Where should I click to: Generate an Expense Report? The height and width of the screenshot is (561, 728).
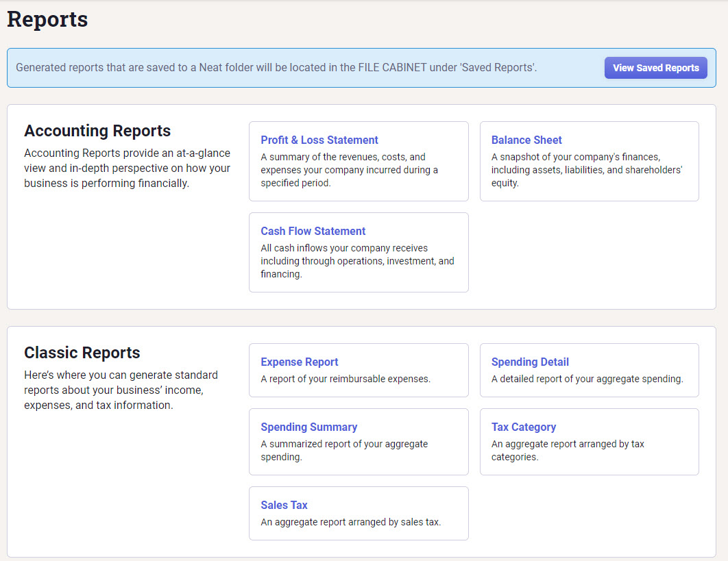300,362
